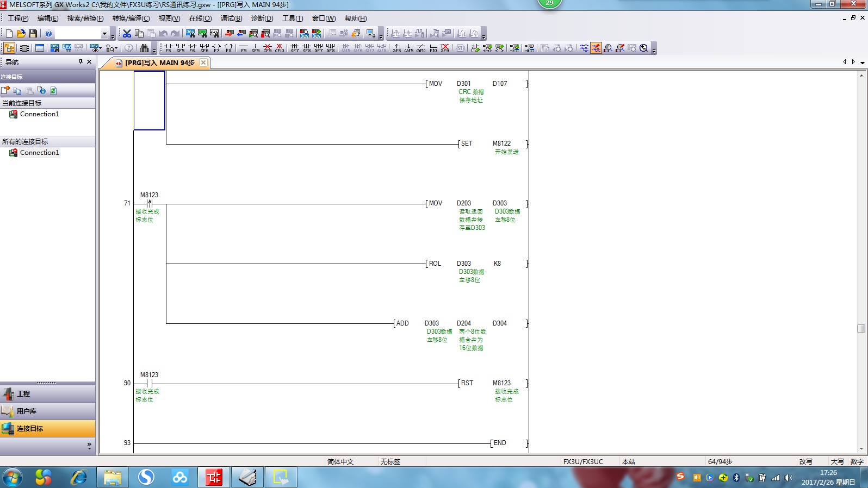Toggle the navigation window toolbar button
Viewport: 868px width, 488px height.
coord(9,48)
